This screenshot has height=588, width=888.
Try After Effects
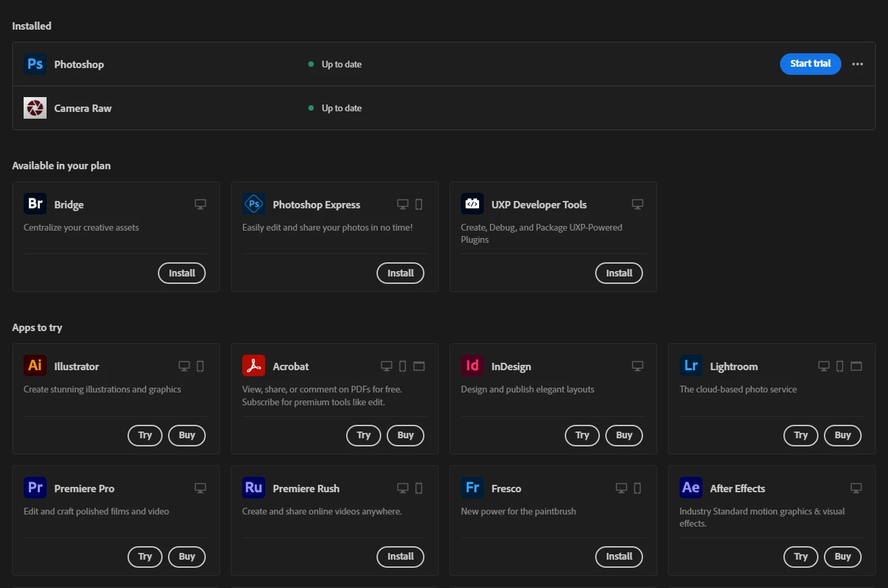[801, 556]
